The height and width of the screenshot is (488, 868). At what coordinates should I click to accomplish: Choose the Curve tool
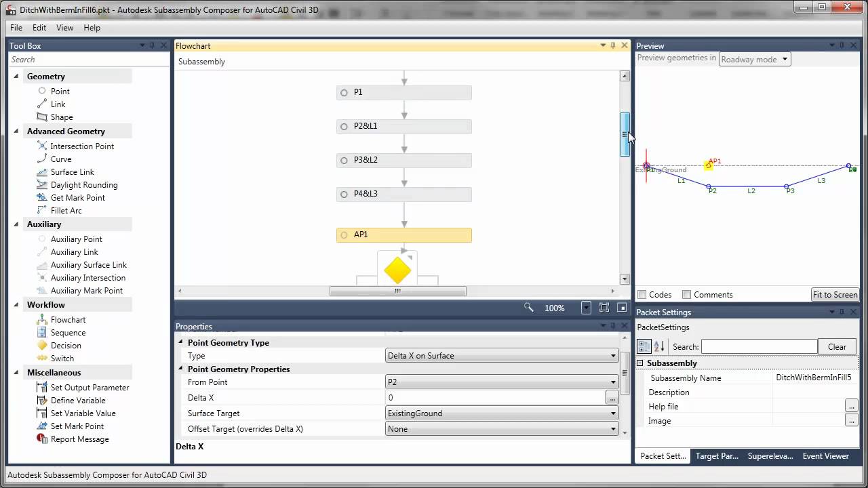click(x=54, y=159)
